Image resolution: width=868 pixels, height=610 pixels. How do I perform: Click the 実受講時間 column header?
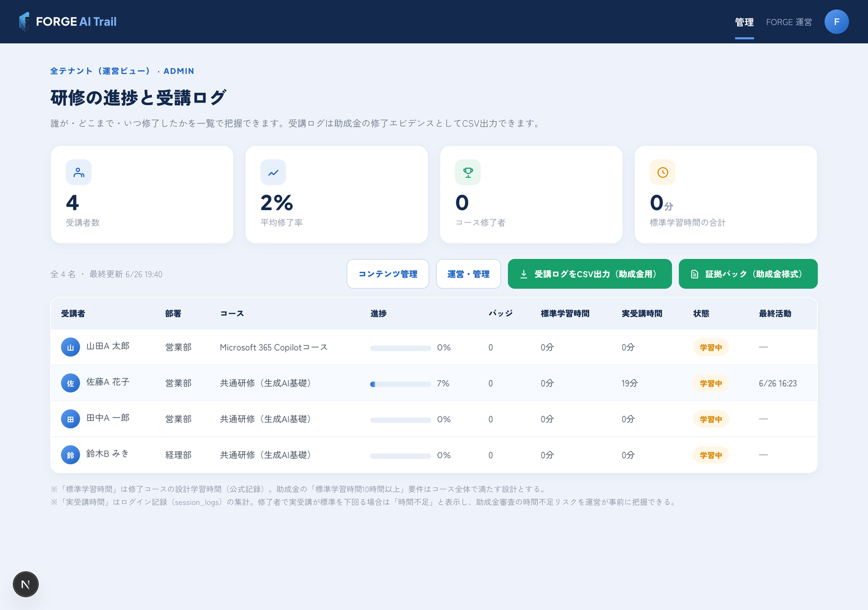tap(642, 313)
